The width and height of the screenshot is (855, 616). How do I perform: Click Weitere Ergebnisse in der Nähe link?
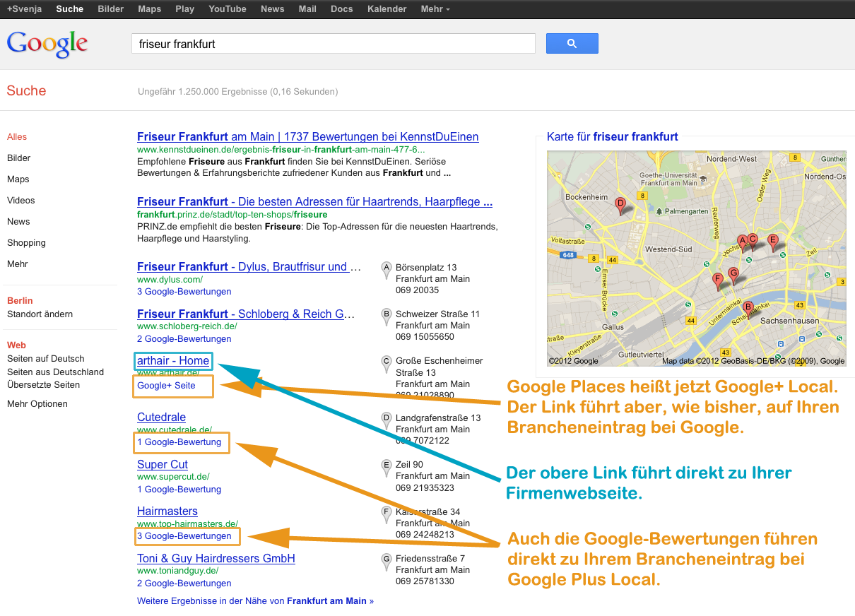coord(255,601)
